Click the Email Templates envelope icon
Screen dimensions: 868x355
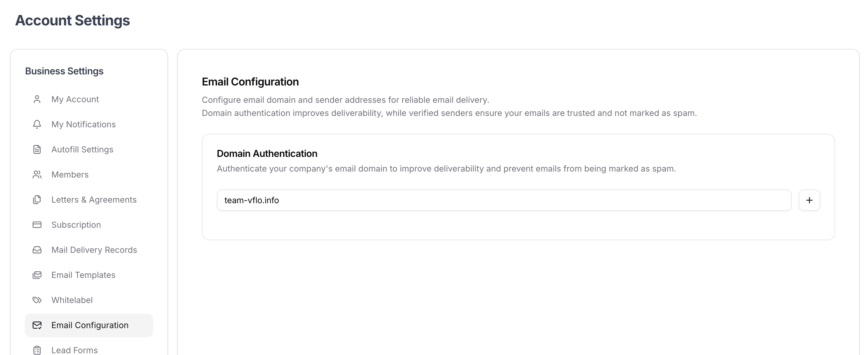[37, 275]
